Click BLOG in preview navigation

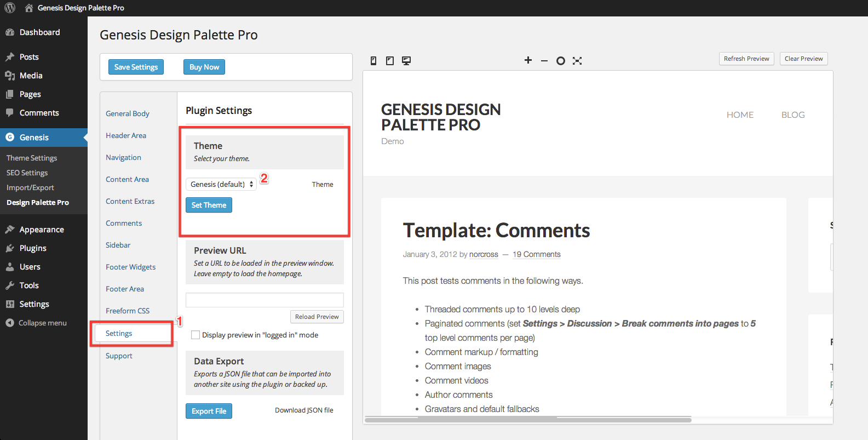pyautogui.click(x=793, y=115)
